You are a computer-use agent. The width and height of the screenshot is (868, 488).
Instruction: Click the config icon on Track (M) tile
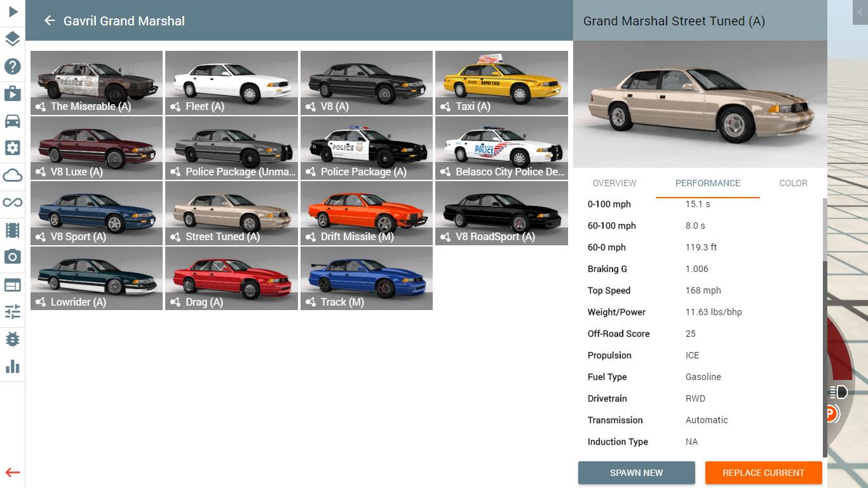pos(311,302)
